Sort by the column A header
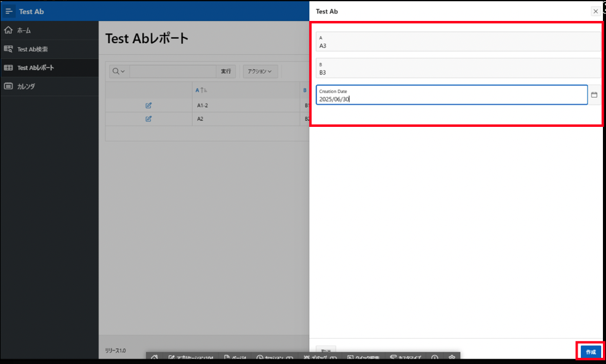The image size is (606, 364). pos(198,90)
